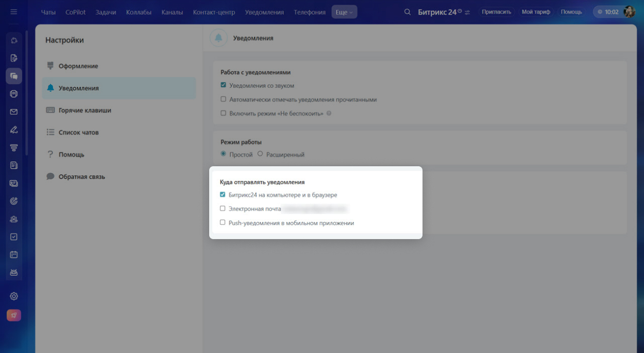Click the 10:02 time tracker widget
This screenshot has height=353, width=644.
pyautogui.click(x=608, y=12)
